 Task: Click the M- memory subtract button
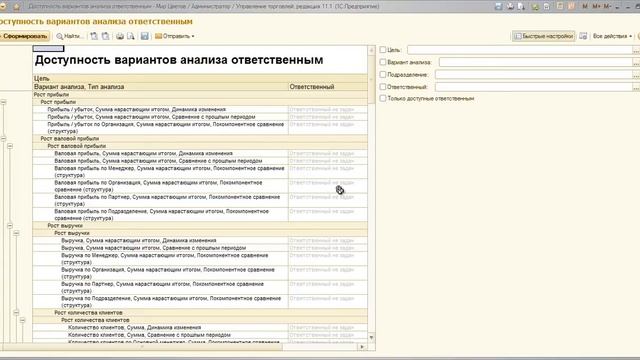[x=607, y=6]
